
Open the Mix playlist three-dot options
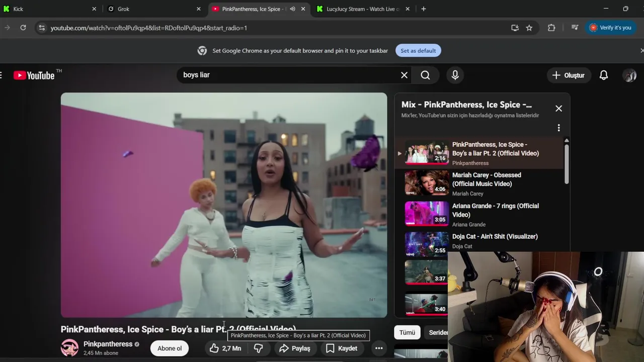click(x=558, y=128)
